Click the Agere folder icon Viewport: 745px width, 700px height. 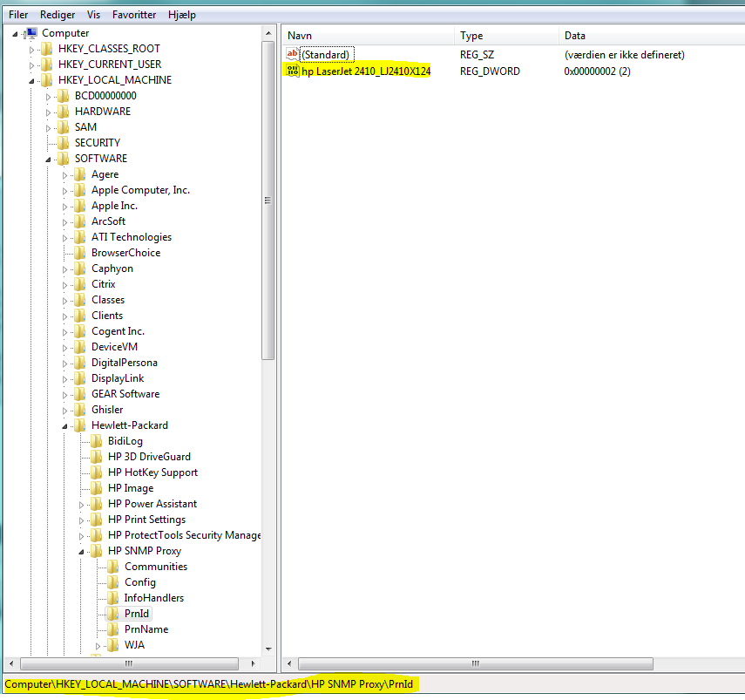tap(80, 174)
